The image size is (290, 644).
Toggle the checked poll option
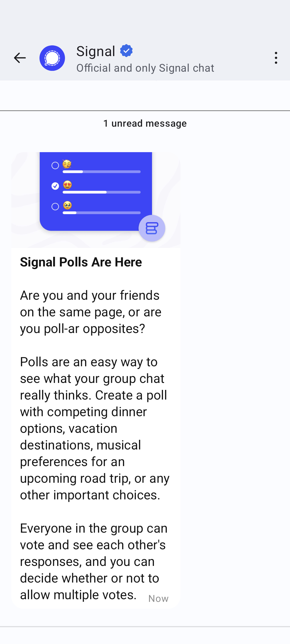pos(55,186)
